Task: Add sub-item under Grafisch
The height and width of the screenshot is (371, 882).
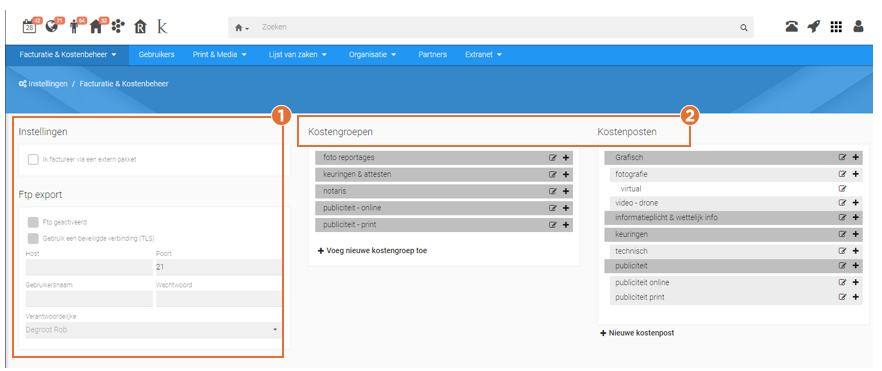Action: point(856,157)
